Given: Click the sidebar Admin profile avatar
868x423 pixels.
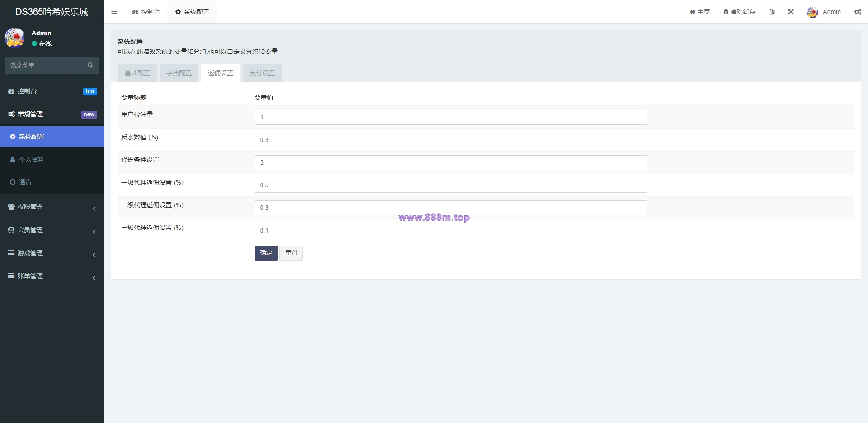Looking at the screenshot, I should [14, 38].
